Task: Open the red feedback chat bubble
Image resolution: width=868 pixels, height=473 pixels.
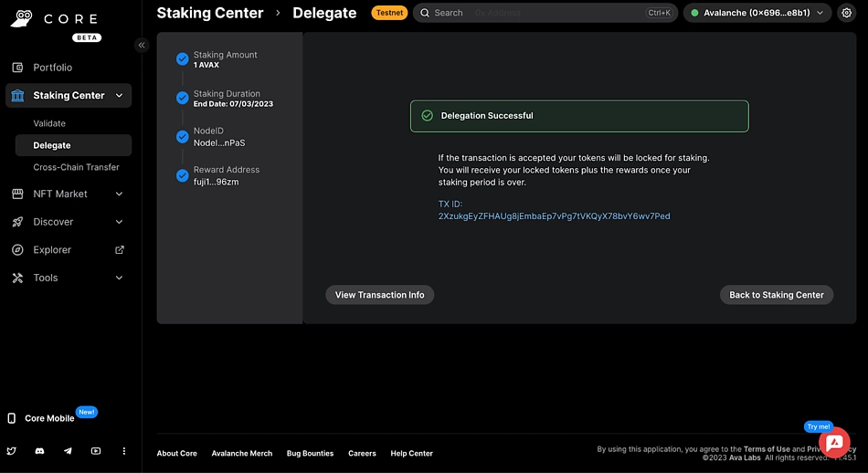Action: 833,443
